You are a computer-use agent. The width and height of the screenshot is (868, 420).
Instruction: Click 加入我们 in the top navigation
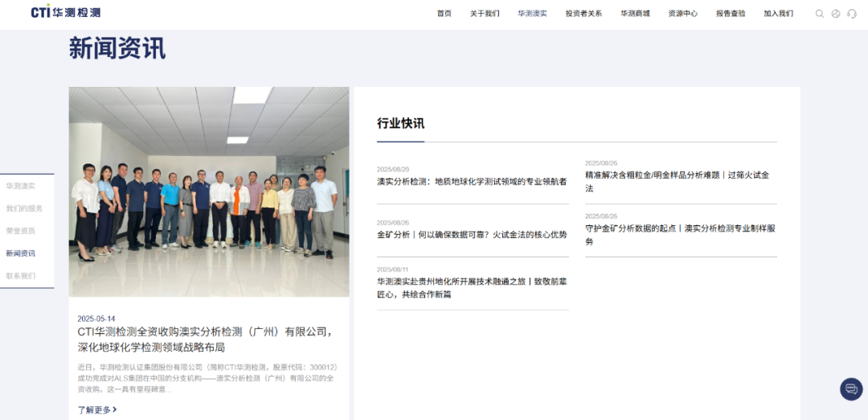778,14
